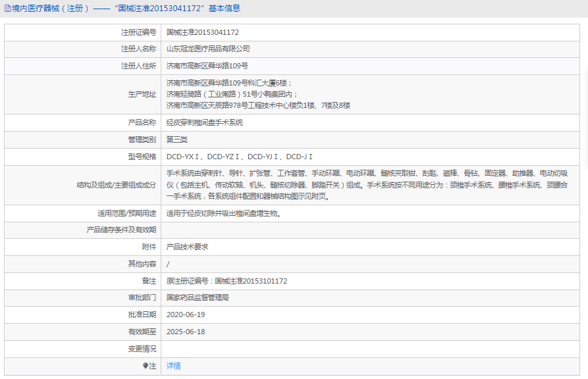Click the 产品技术要求 attachment entry
Viewport: 588px width, 379px height.
(187, 246)
